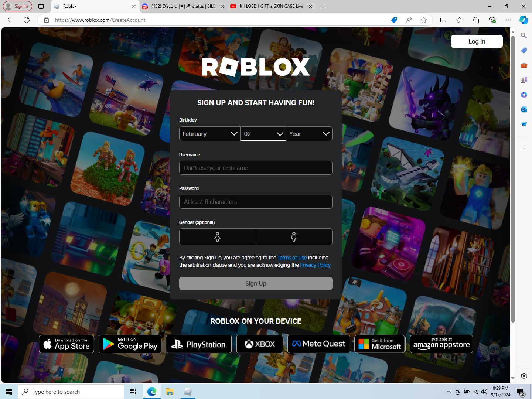The width and height of the screenshot is (532, 399).
Task: Open sidebar Outlook icon
Action: (x=524, y=109)
